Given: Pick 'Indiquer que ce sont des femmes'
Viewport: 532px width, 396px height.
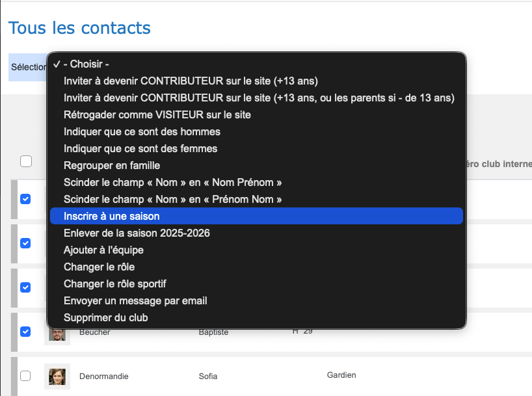Looking at the screenshot, I should [x=140, y=148].
